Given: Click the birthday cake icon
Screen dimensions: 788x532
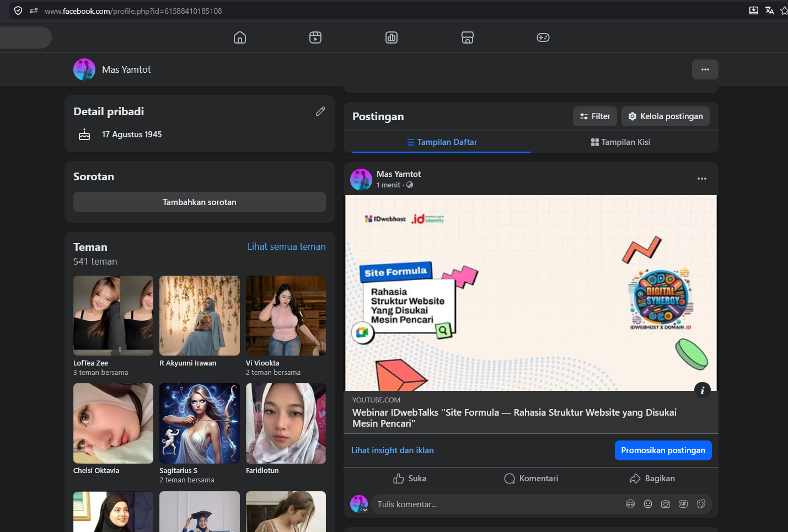Looking at the screenshot, I should pos(84,135).
